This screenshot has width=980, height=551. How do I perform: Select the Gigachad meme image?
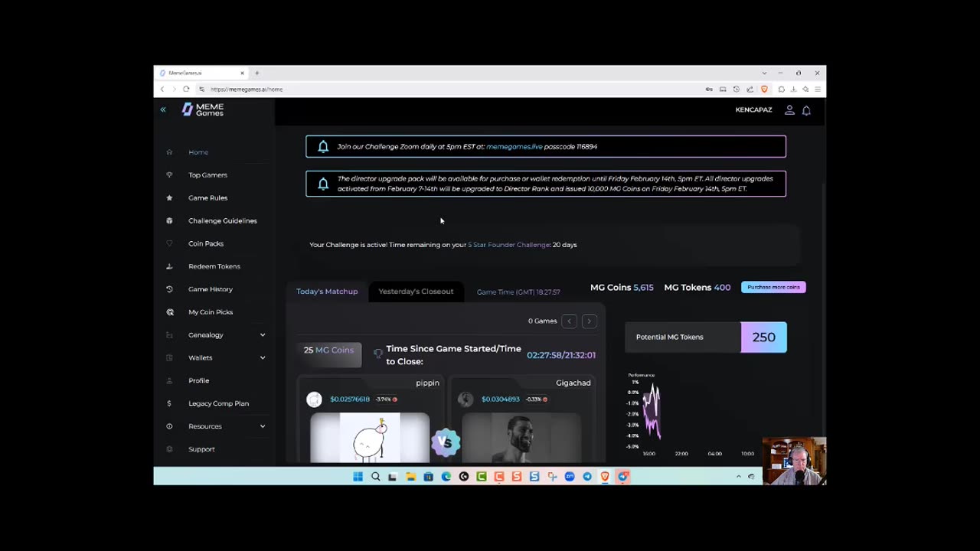pos(521,438)
